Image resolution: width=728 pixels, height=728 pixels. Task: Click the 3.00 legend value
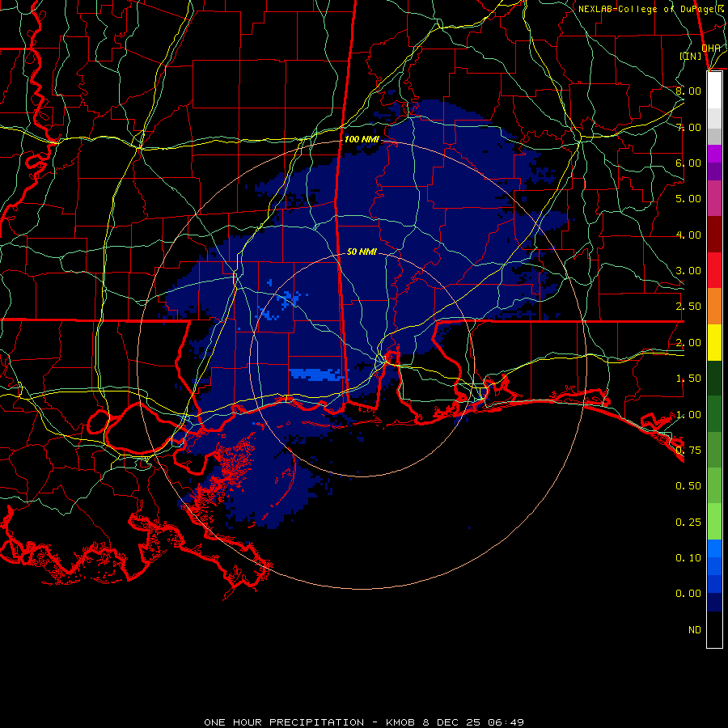[688, 271]
